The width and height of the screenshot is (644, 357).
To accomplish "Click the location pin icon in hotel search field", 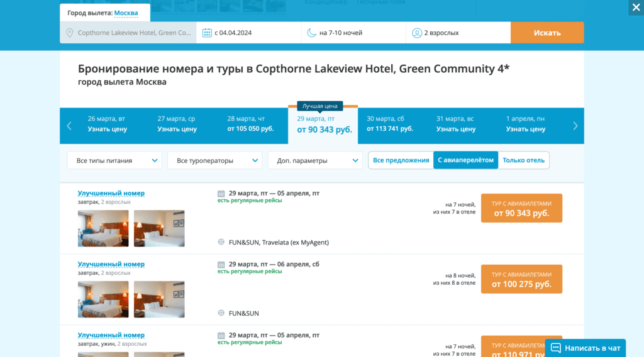I will (x=70, y=33).
